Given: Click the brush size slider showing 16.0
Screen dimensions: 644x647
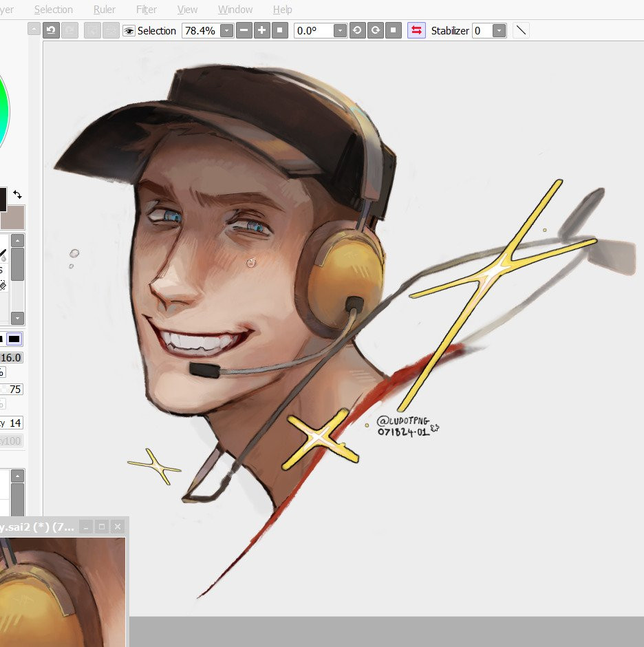Looking at the screenshot, I should click(11, 357).
